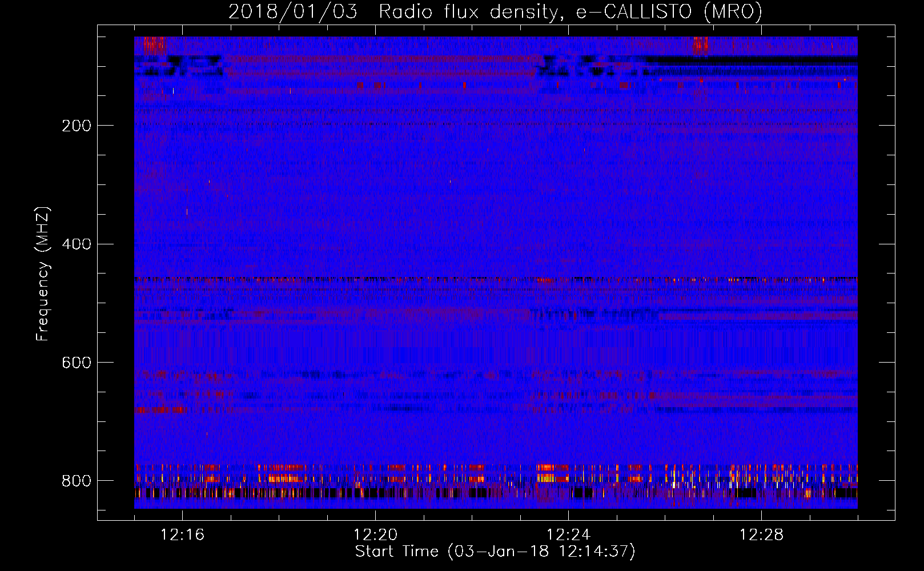The image size is (924, 571).
Task: Select the 600 frequency tick label
Action: tap(77, 363)
